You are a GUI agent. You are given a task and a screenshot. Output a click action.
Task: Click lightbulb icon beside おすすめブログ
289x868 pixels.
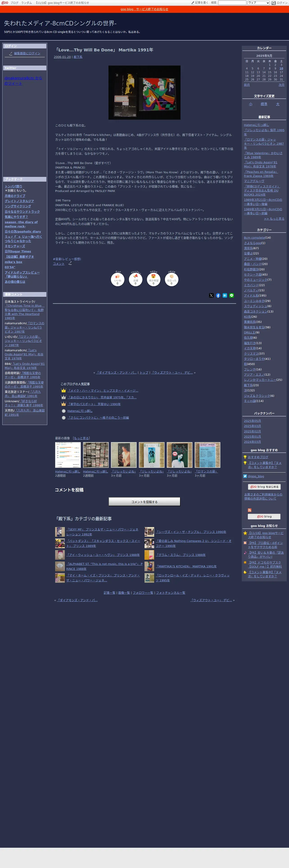245,457
